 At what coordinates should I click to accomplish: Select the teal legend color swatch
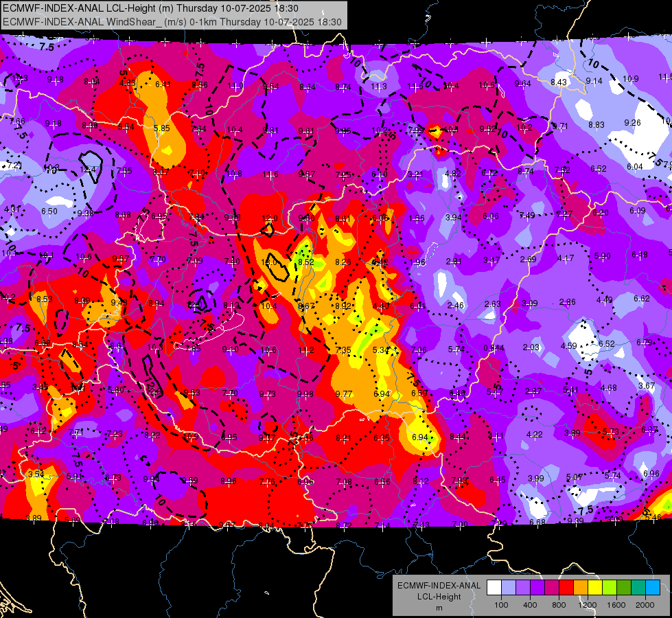pyautogui.click(x=638, y=588)
